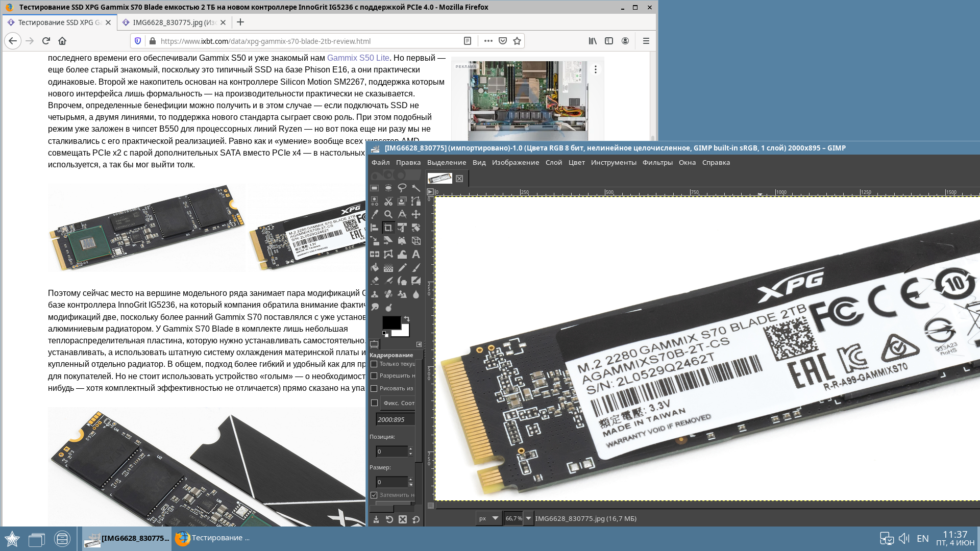Select the Free Select lasso tool
The height and width of the screenshot is (551, 980).
pos(402,188)
